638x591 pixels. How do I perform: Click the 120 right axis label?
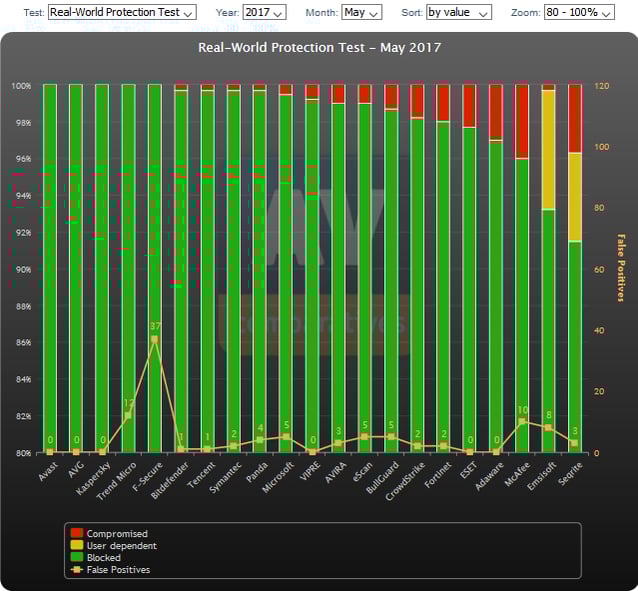coord(602,86)
